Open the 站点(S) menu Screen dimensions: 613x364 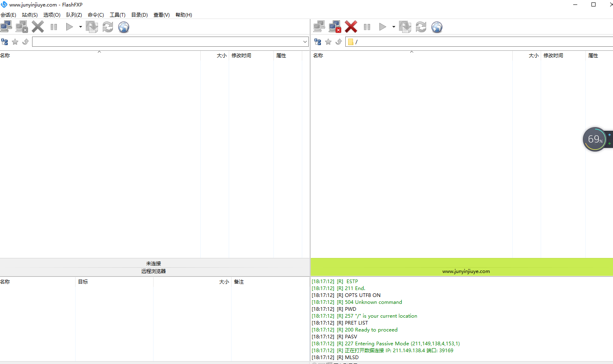click(30, 15)
